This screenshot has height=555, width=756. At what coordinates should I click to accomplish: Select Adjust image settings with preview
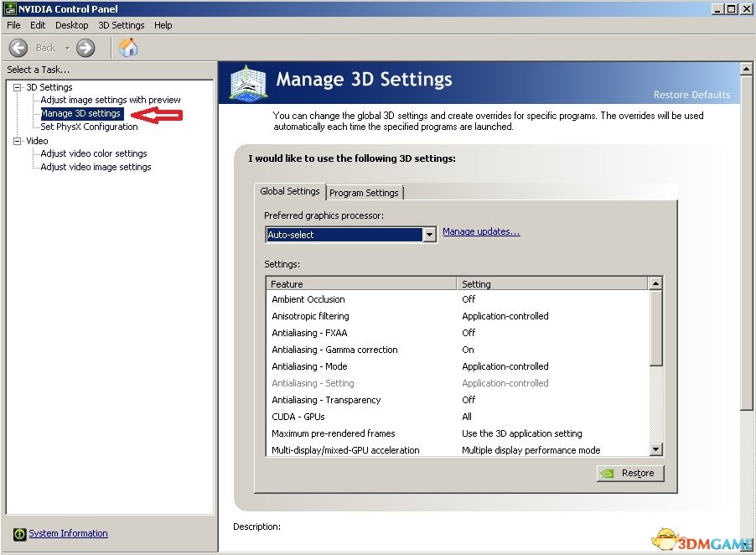click(111, 100)
